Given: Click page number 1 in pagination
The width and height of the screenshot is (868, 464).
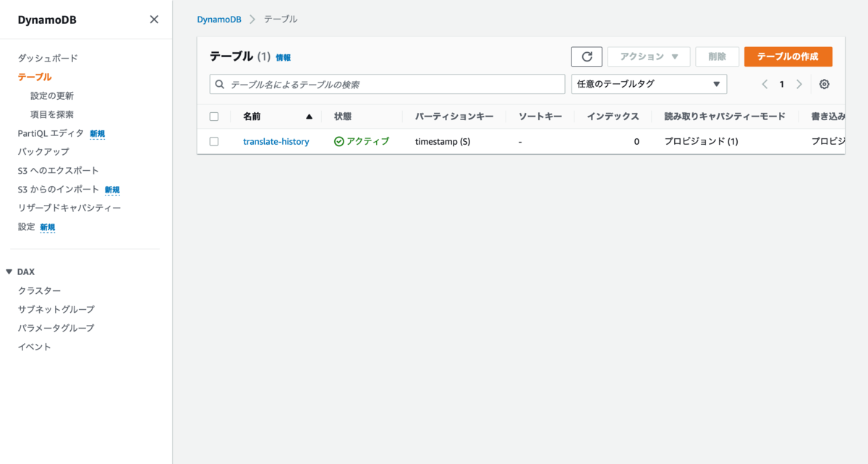Looking at the screenshot, I should click(x=782, y=84).
